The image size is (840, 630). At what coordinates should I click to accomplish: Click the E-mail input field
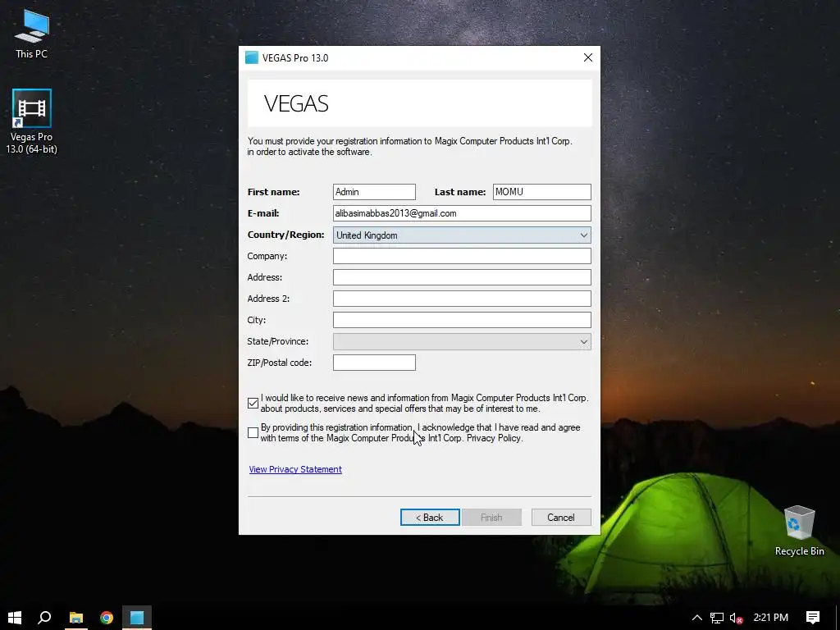click(462, 213)
